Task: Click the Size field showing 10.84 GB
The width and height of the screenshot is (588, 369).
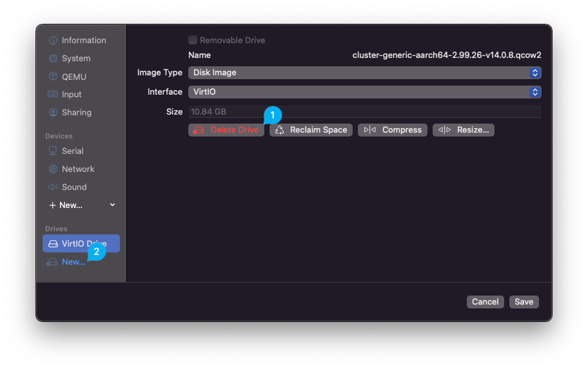Action: click(364, 111)
